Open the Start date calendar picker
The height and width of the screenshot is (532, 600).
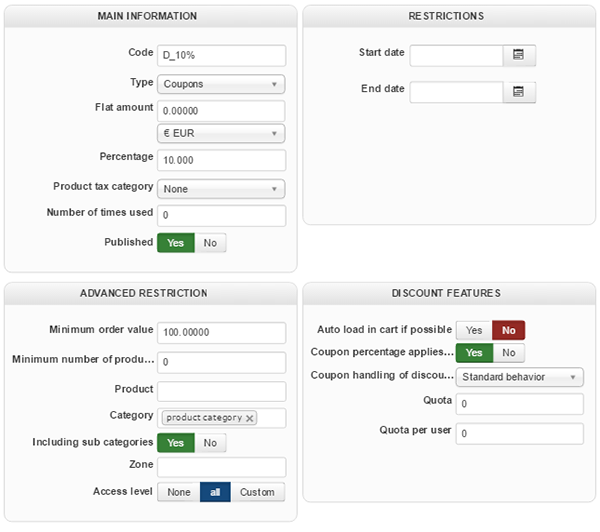[519, 55]
